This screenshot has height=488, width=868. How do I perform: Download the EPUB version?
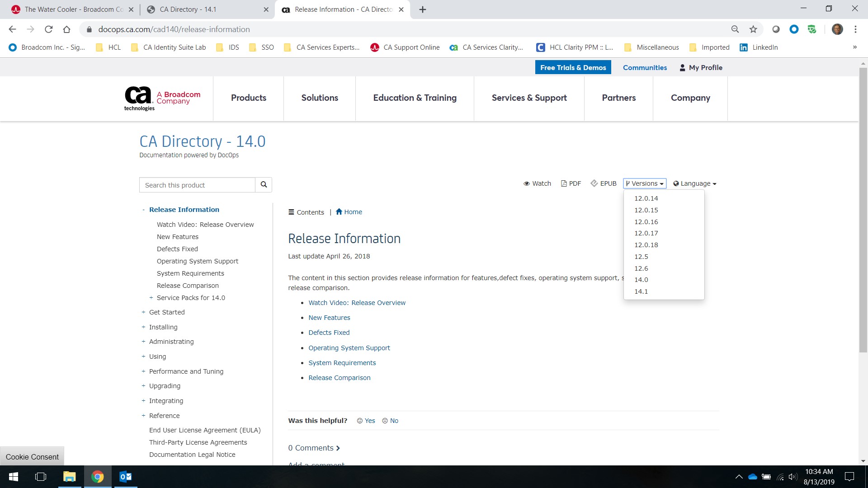tap(604, 183)
